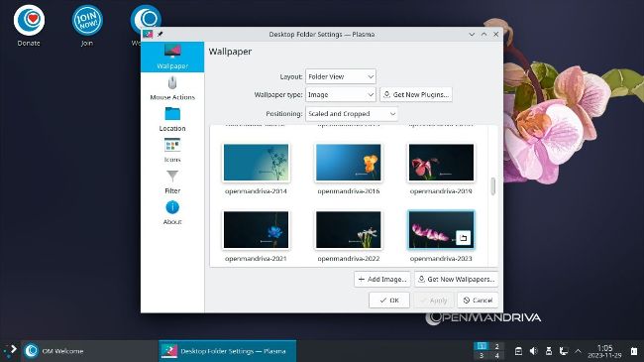Switch to virtual desktop 4 in pager
644x362 pixels.
496,355
